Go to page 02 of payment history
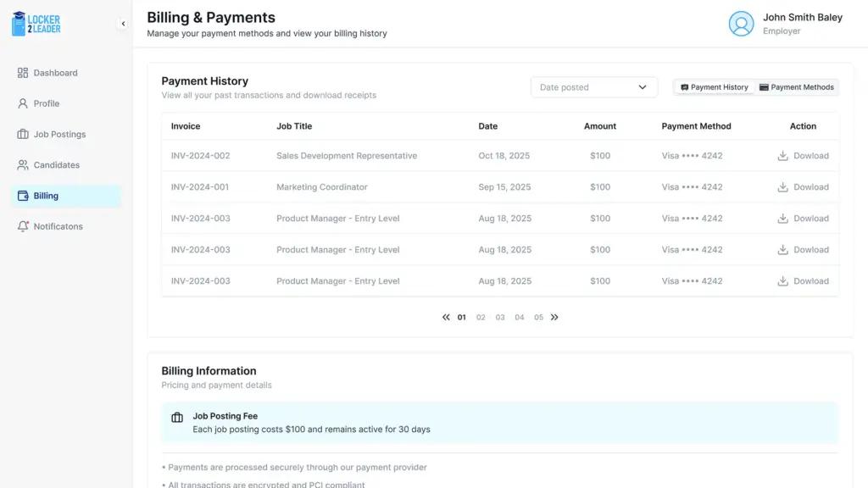The width and height of the screenshot is (868, 488). [x=481, y=318]
